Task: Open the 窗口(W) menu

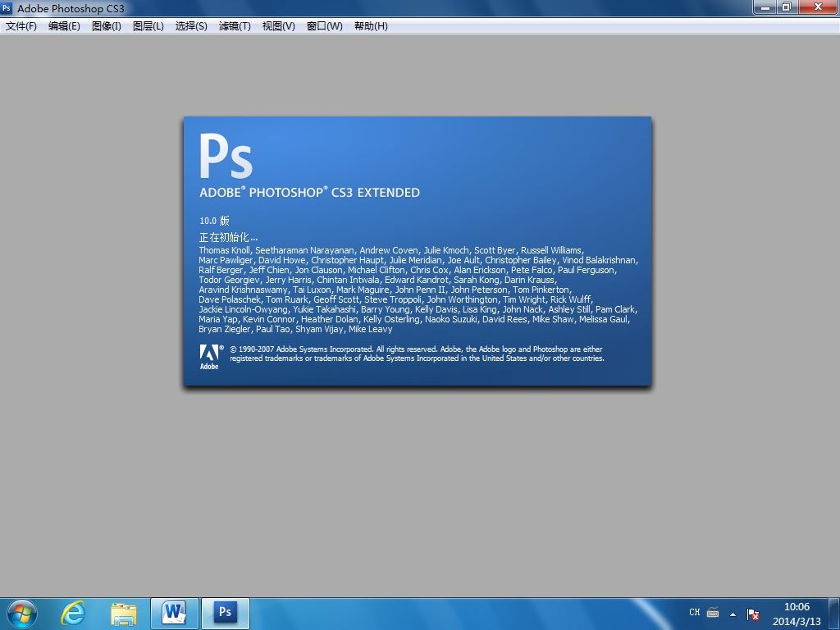Action: click(x=324, y=26)
